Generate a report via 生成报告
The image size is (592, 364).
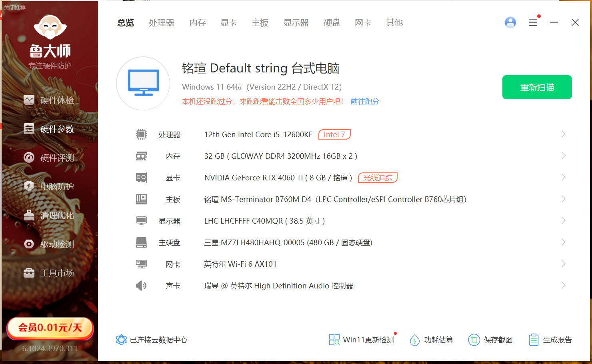coord(551,340)
